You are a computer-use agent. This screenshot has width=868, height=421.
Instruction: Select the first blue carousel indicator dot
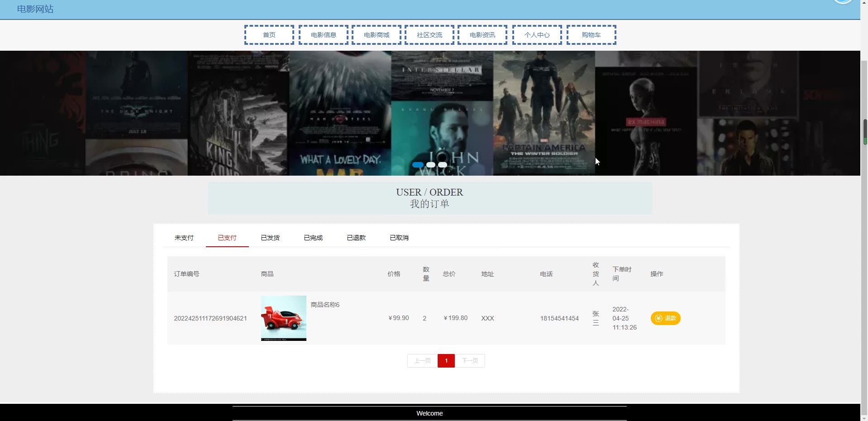pos(418,165)
